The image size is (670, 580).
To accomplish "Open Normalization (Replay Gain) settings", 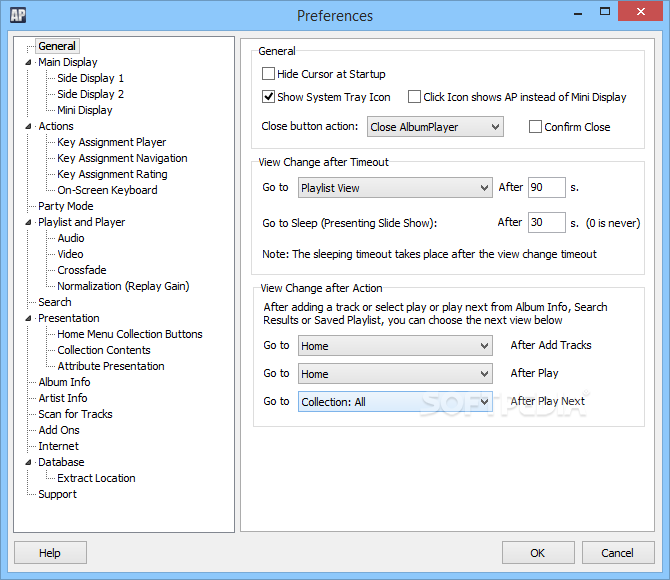I will [x=123, y=286].
